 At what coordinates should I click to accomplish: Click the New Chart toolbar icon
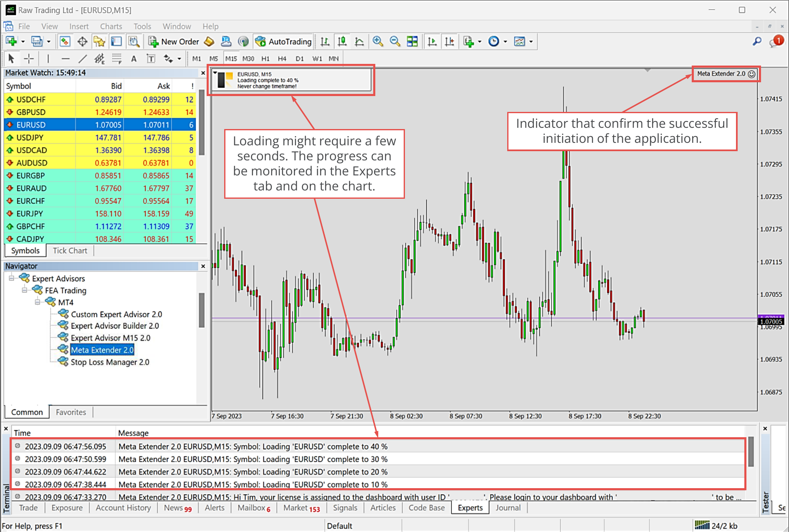pyautogui.click(x=11, y=41)
